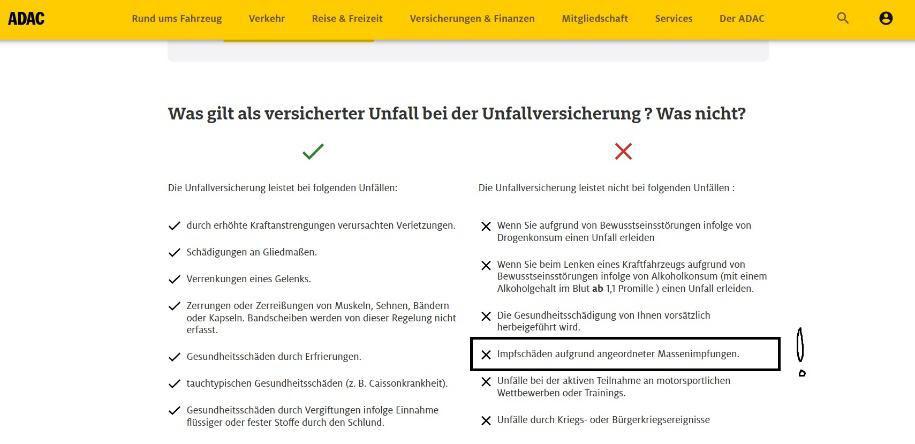Open Rund ums Fahrzeug menu
Image resolution: width=915 pixels, height=444 pixels.
(x=177, y=18)
